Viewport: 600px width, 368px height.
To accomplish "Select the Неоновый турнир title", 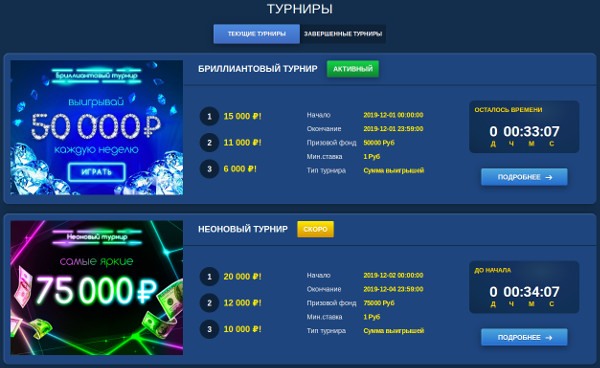I will coord(243,229).
